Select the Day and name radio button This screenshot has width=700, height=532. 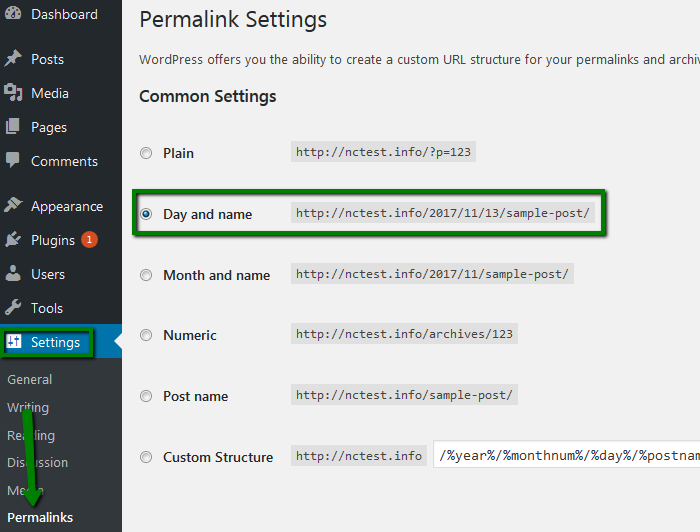click(x=146, y=214)
